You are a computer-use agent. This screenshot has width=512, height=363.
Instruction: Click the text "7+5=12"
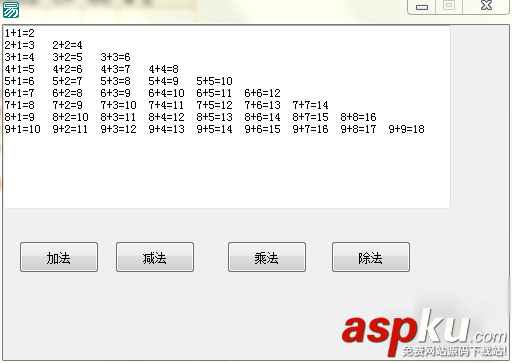(214, 105)
